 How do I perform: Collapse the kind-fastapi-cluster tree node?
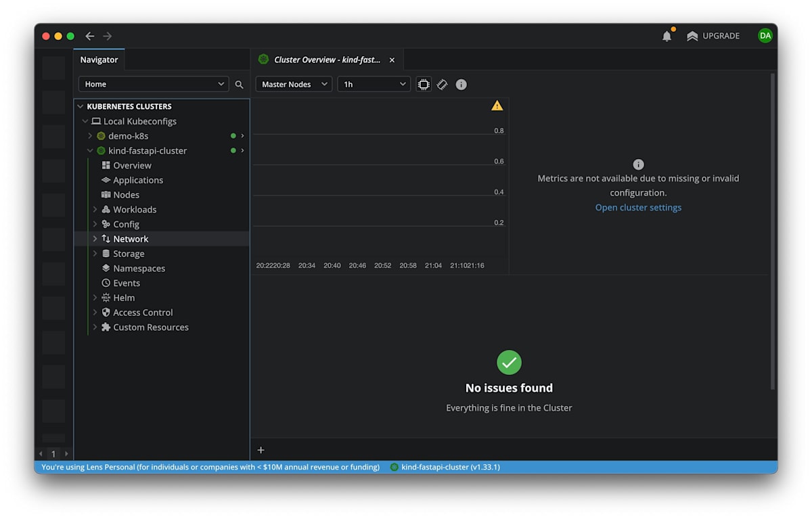tap(90, 151)
